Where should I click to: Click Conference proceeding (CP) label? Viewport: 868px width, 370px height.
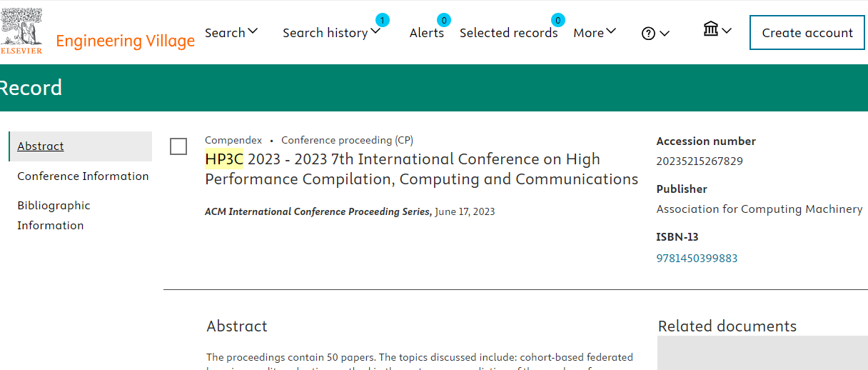click(347, 140)
